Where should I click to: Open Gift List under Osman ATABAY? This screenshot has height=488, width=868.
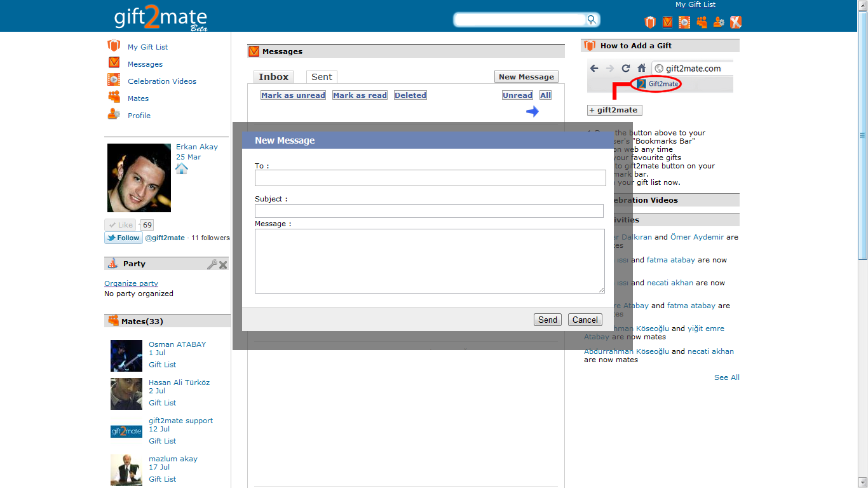click(163, 365)
